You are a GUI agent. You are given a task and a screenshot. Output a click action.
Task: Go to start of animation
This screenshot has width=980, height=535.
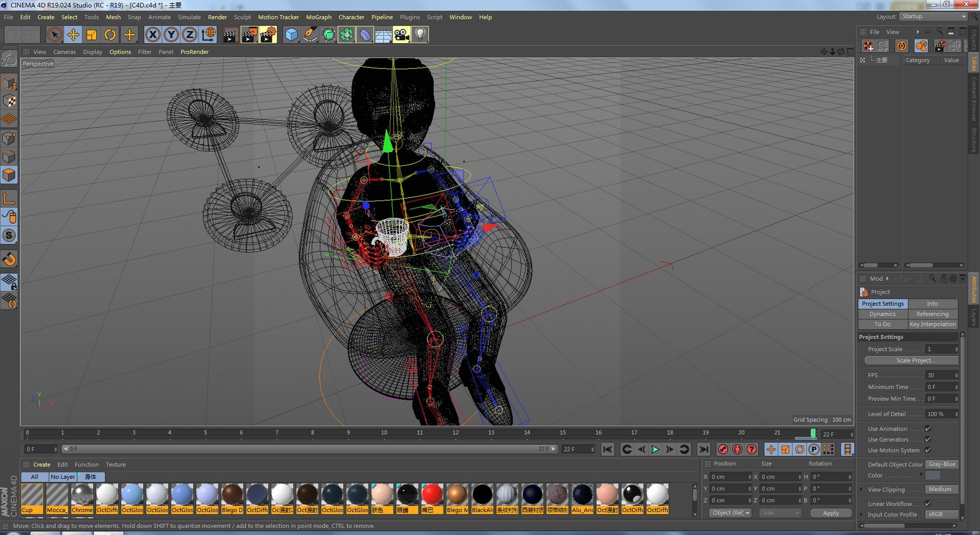[x=607, y=449]
